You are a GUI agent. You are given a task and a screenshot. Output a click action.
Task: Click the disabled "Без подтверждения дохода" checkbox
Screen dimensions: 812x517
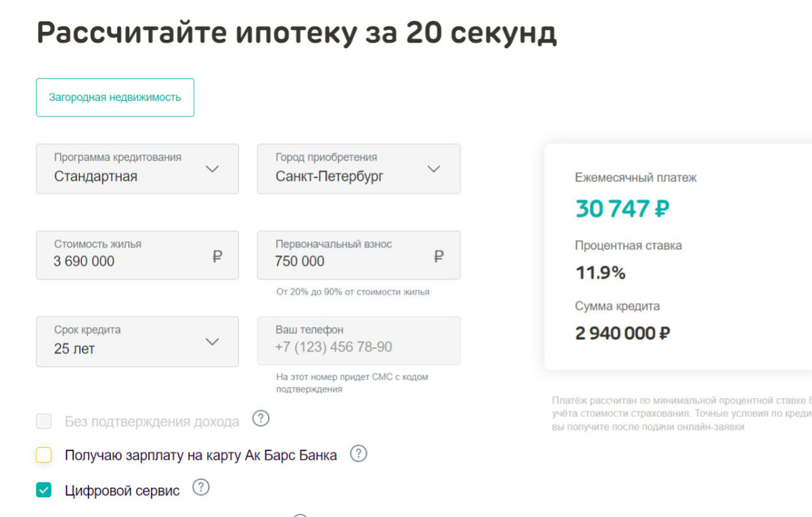(x=43, y=420)
